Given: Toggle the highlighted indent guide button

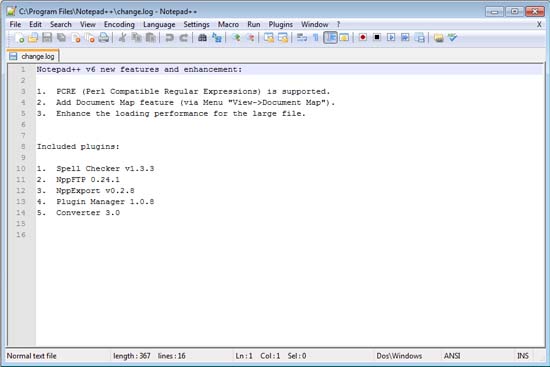Looking at the screenshot, I should click(x=330, y=38).
